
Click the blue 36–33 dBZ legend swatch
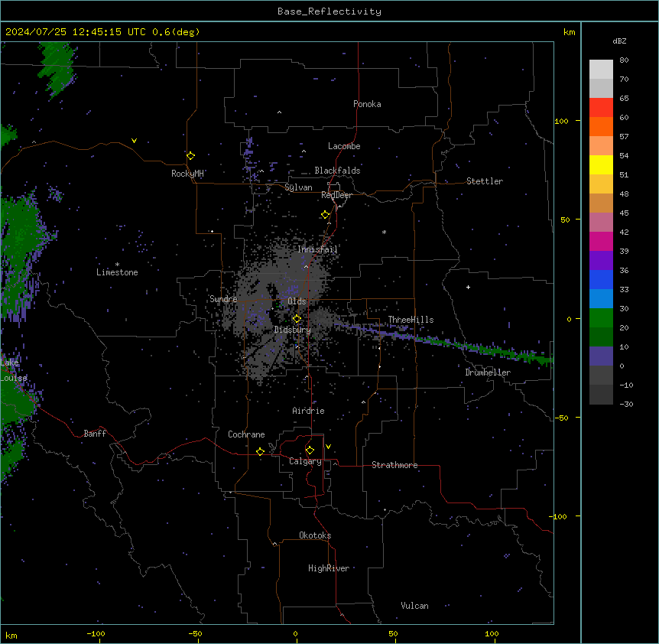click(x=601, y=279)
